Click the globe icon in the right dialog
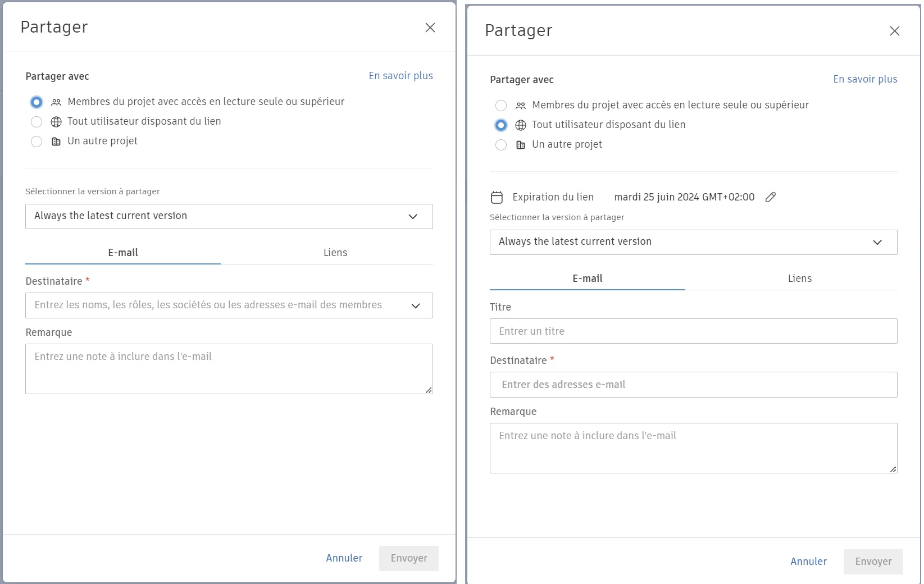Screen dimensions: 924x584 point(520,125)
